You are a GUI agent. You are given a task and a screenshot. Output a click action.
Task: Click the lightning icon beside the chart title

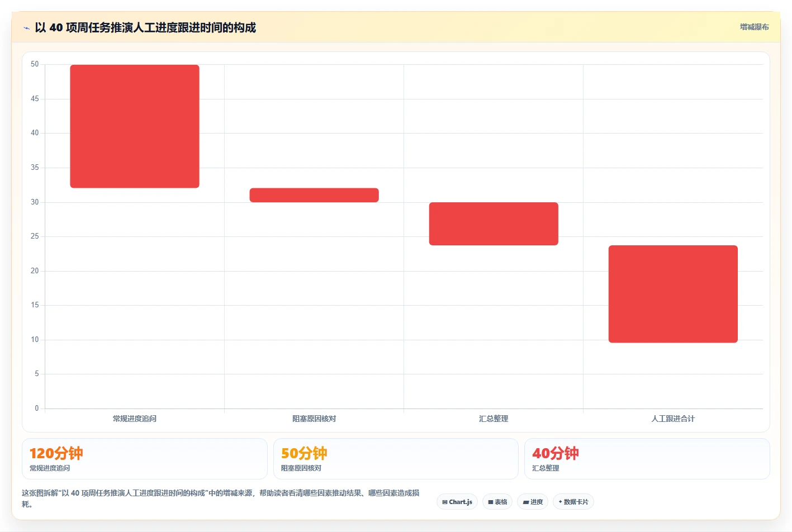pos(26,28)
